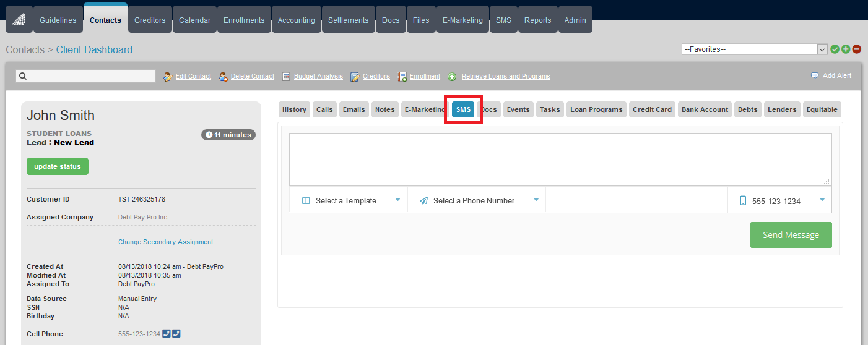This screenshot has height=345, width=868.
Task: Click the template columns icon
Action: (306, 201)
